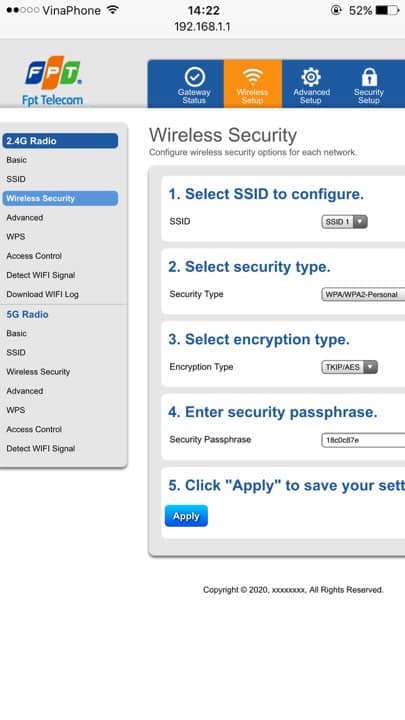This screenshot has width=405, height=720.
Task: Open the SSID 1 dropdown
Action: point(344,222)
